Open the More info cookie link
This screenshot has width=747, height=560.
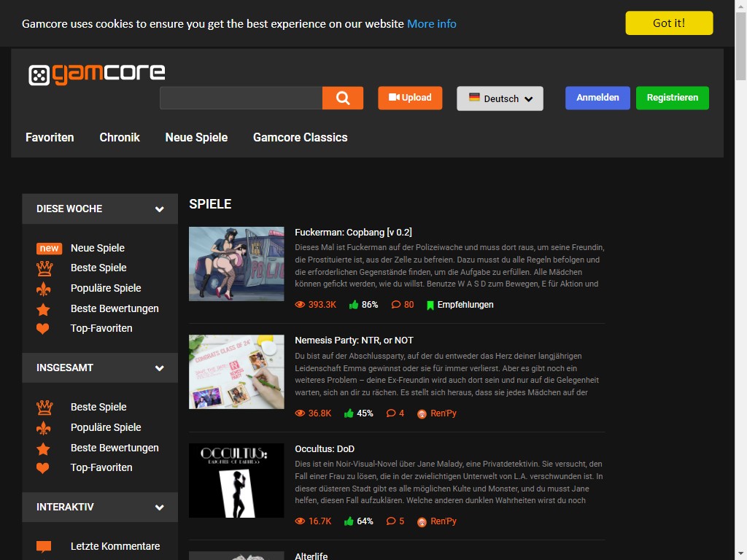point(432,24)
